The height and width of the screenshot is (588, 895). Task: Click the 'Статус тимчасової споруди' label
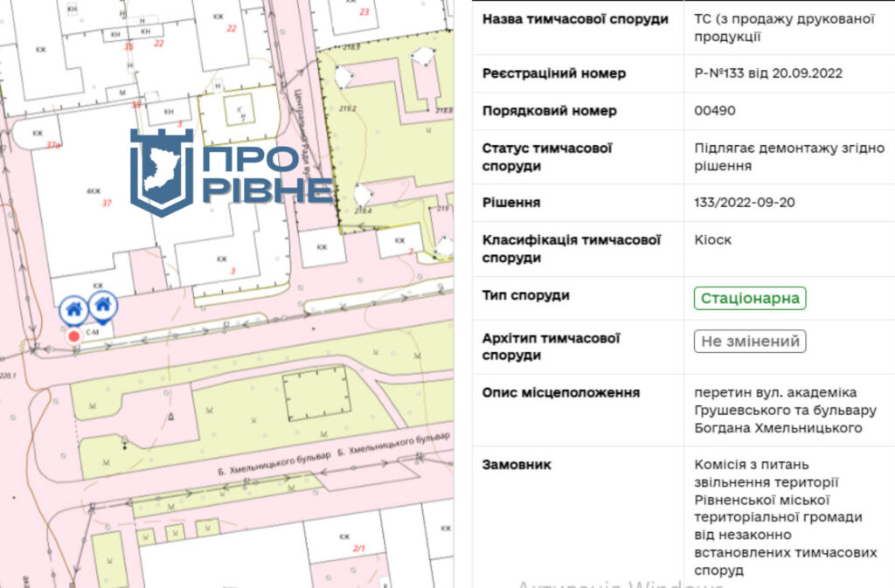(546, 157)
